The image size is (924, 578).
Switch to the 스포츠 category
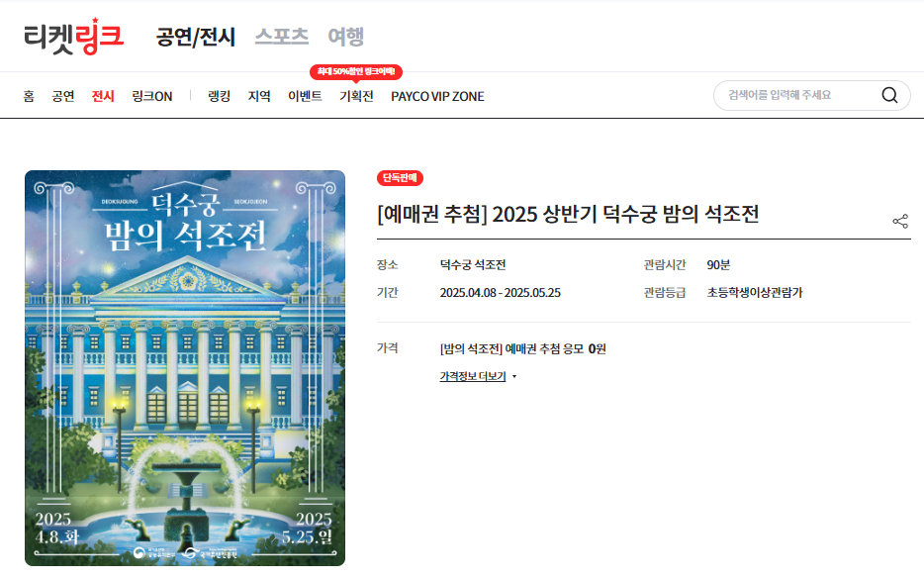tap(282, 37)
